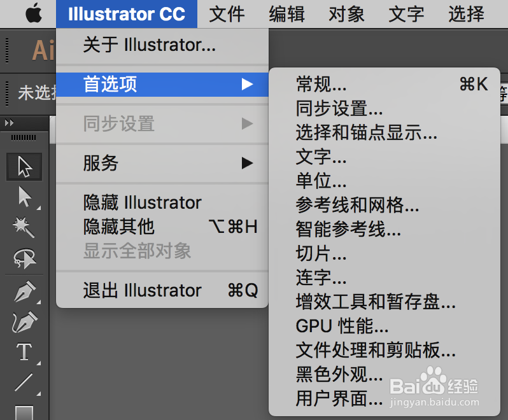The height and width of the screenshot is (420, 508).
Task: Select the Pen tool
Action: 25,291
